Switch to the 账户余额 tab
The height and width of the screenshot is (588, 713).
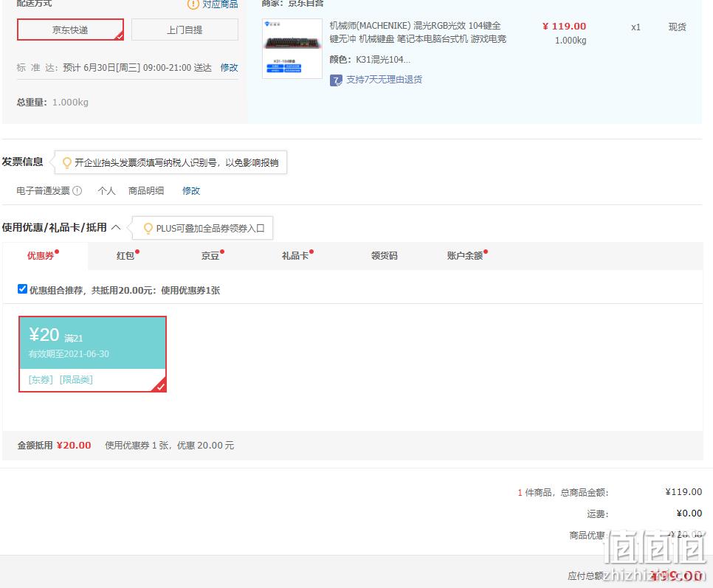(465, 256)
